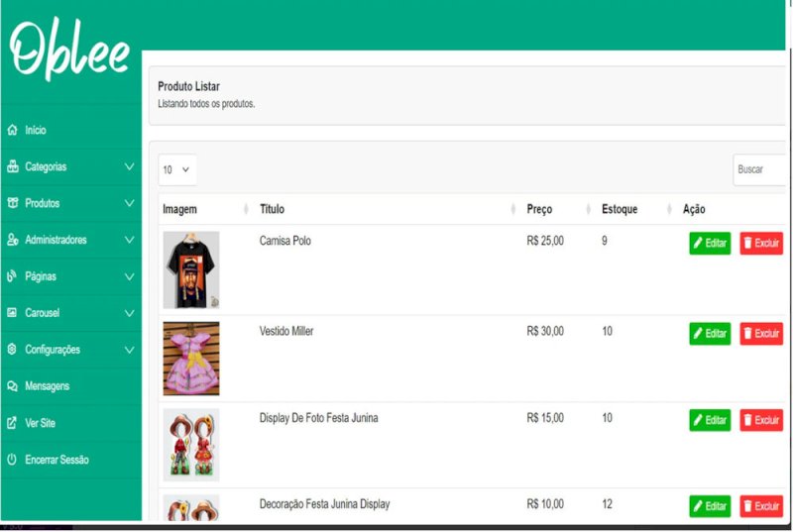Click the Mensagens chat bubble icon
The width and height of the screenshot is (793, 532).
click(12, 386)
